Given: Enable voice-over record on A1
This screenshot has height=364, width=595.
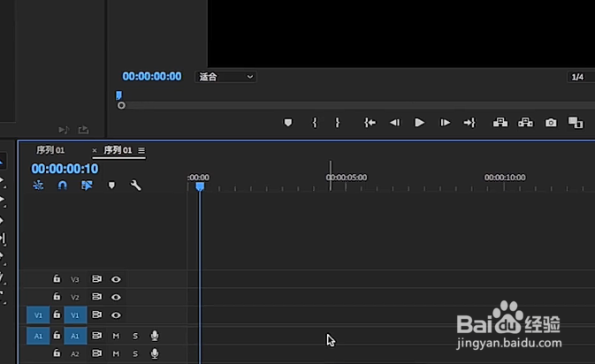Looking at the screenshot, I should click(155, 336).
